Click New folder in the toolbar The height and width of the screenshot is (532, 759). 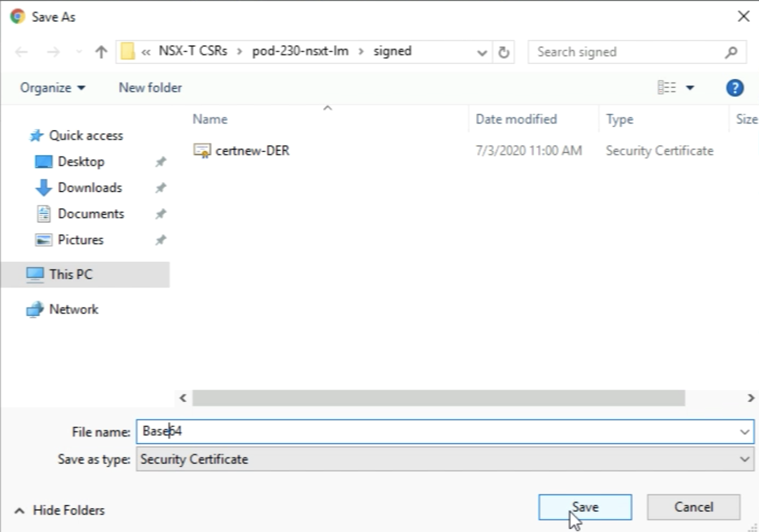point(150,88)
